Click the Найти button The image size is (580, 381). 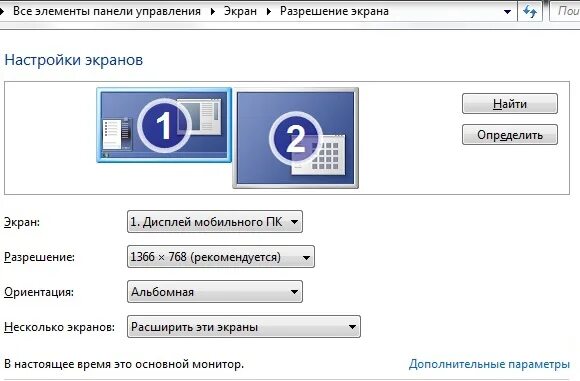tap(510, 104)
